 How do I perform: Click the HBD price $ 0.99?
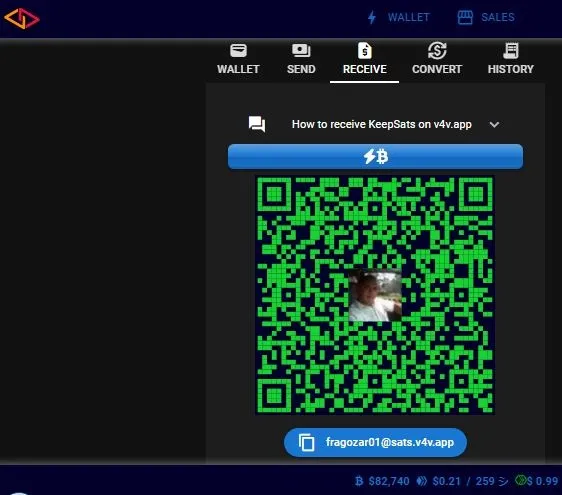coord(542,481)
